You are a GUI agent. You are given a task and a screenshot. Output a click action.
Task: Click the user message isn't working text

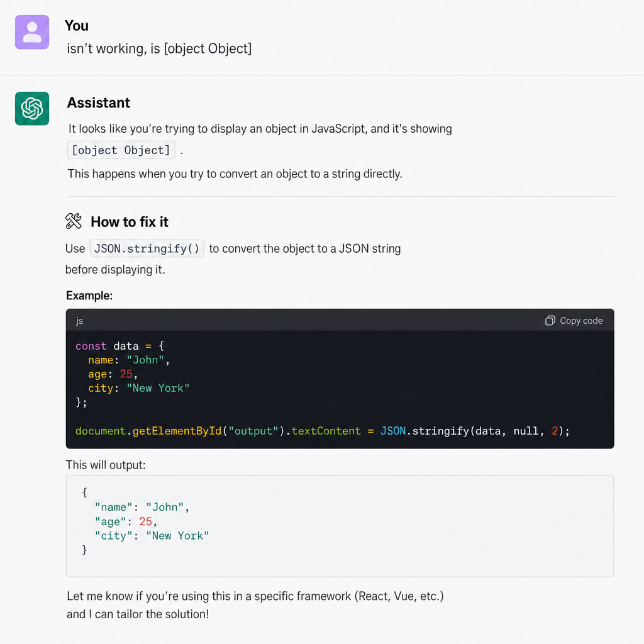click(x=159, y=48)
